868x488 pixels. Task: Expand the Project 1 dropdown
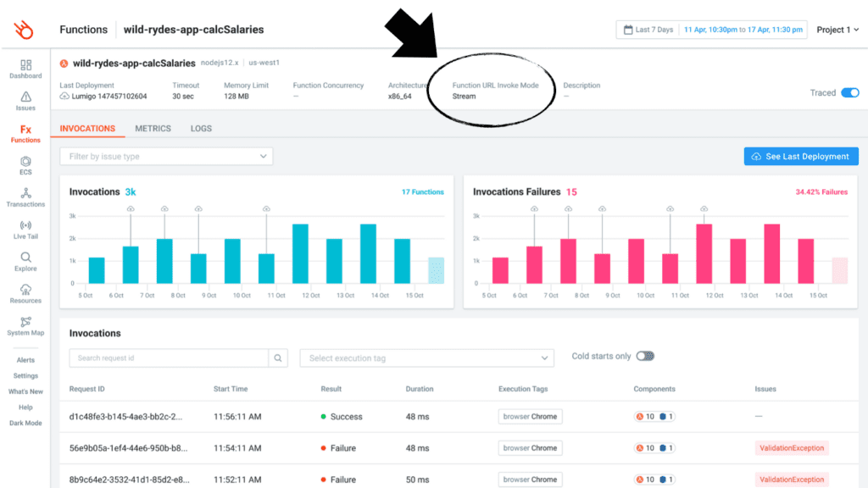click(837, 30)
